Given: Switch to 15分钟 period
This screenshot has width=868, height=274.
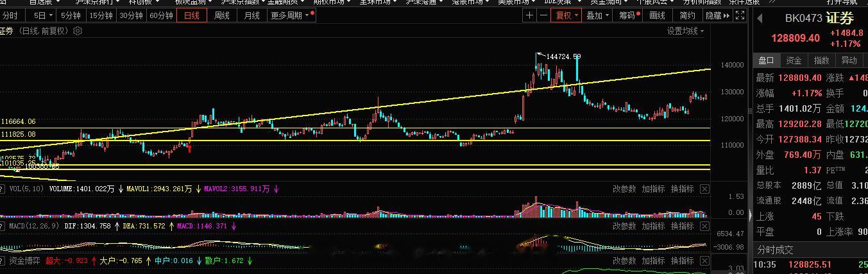Looking at the screenshot, I should (x=101, y=15).
